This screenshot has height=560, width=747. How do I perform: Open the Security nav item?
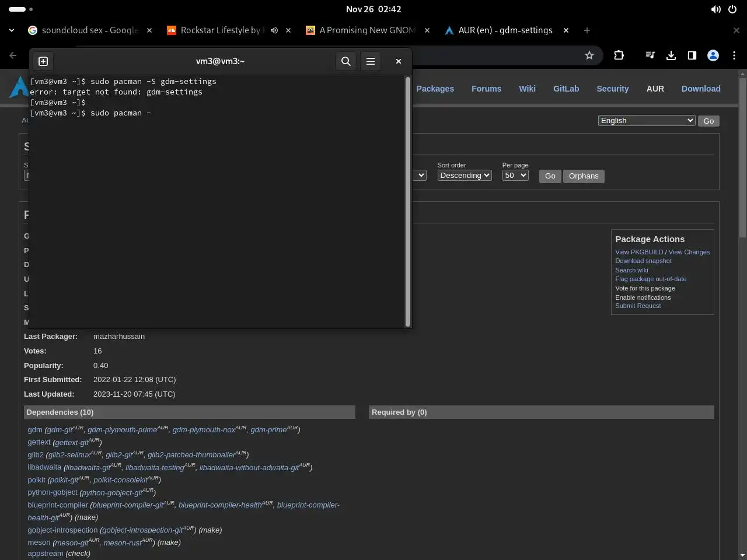click(612, 89)
